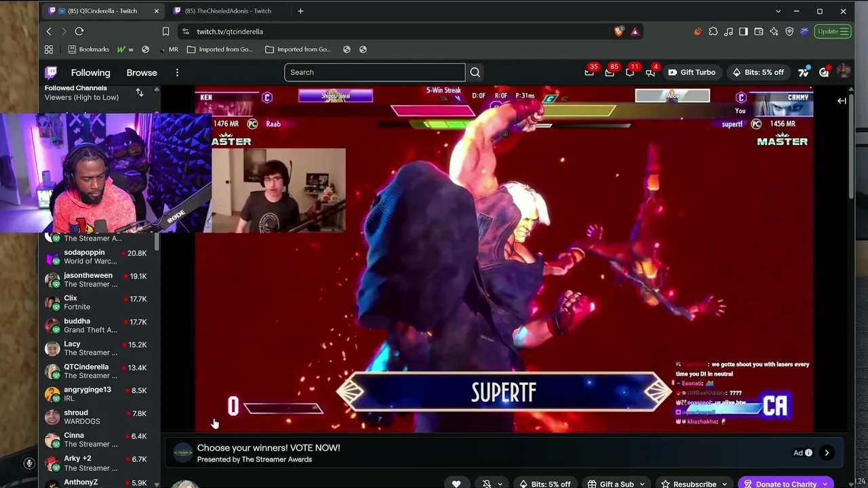This screenshot has width=868, height=488.
Task: Open a new browser tab
Action: click(300, 11)
